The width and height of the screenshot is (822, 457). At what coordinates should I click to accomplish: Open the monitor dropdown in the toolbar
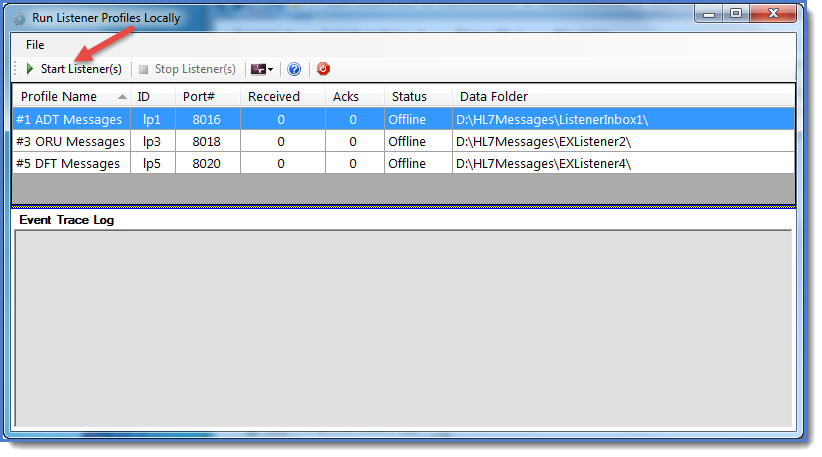click(262, 69)
